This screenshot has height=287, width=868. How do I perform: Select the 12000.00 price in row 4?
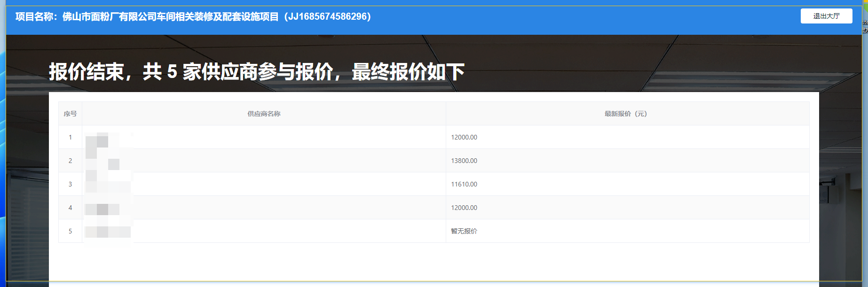pyautogui.click(x=464, y=208)
